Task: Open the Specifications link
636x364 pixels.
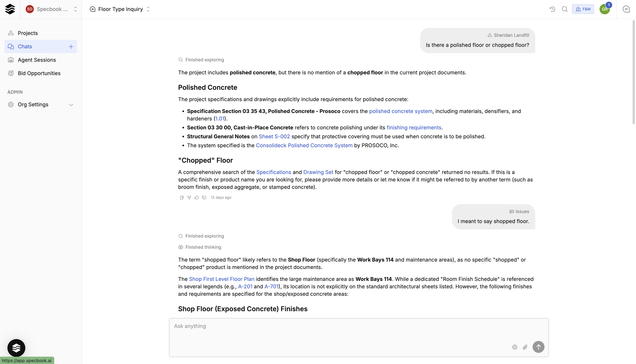Action: 274,172
